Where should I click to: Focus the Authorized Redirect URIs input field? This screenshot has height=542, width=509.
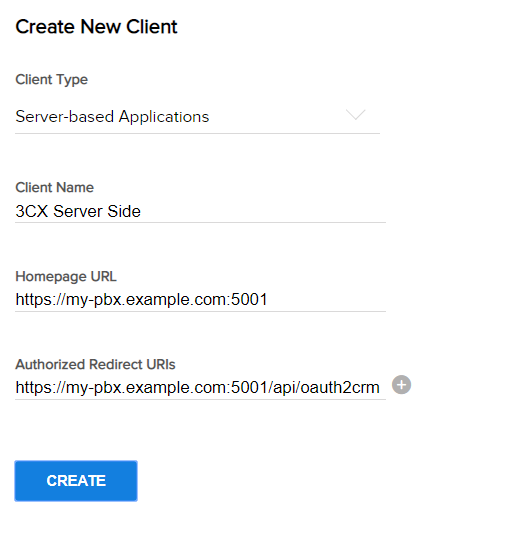click(200, 387)
